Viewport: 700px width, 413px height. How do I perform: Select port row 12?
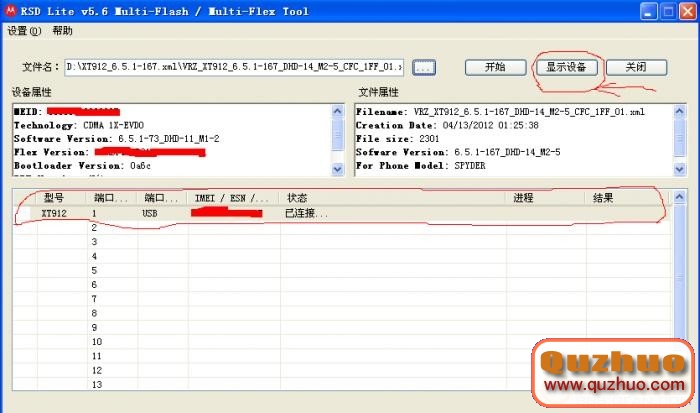342,371
